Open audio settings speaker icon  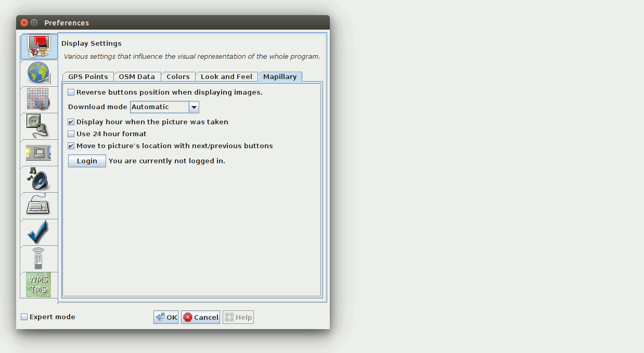pos(39,179)
